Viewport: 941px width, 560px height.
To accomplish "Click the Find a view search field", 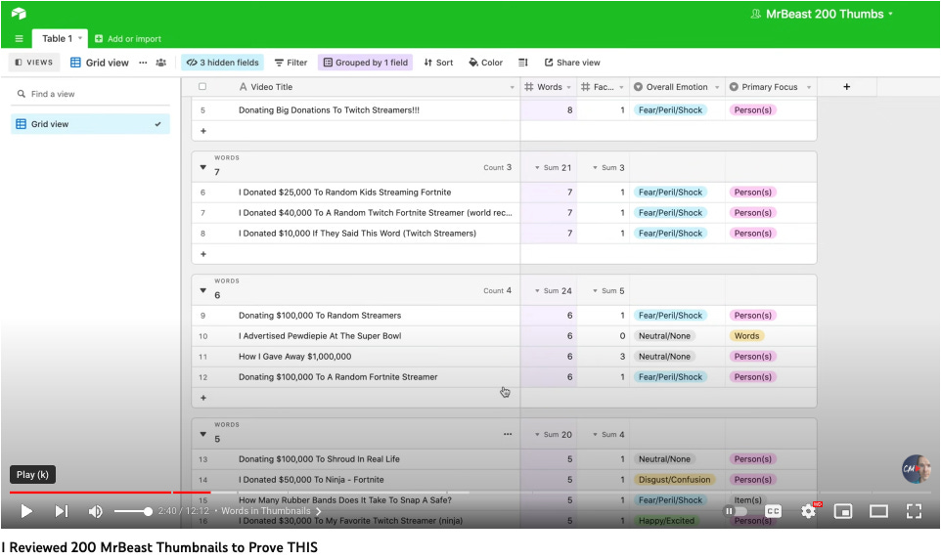I will 90,94.
